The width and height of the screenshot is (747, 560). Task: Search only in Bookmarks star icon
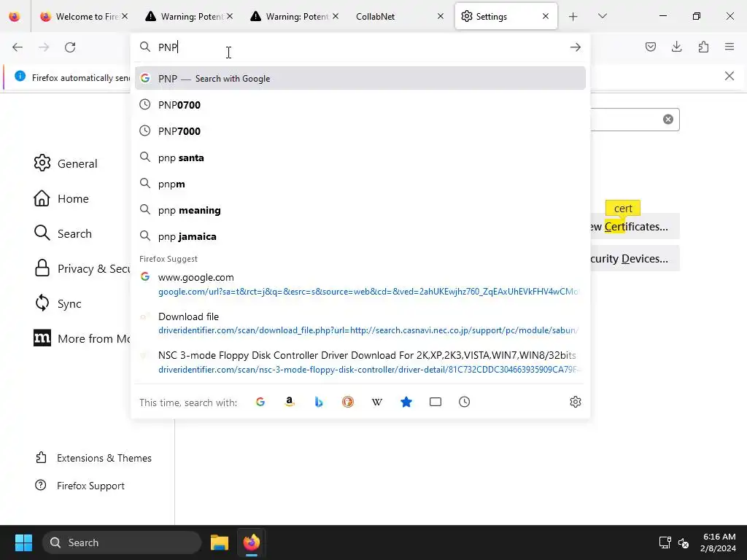pyautogui.click(x=406, y=402)
